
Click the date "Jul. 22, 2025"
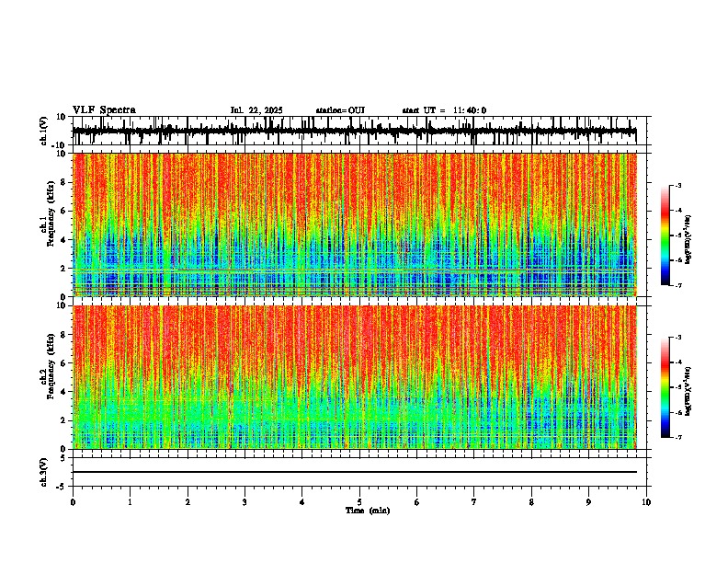(x=256, y=110)
